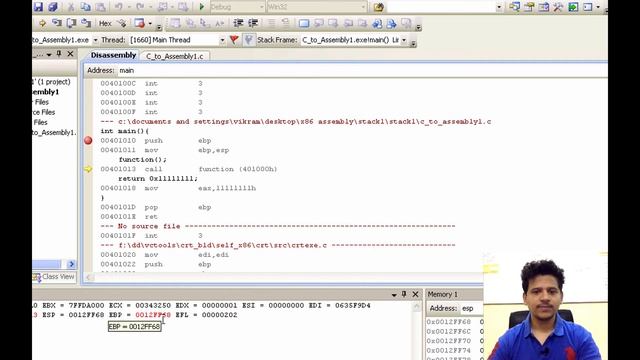Close the Solution Explorer panel

click(70, 53)
